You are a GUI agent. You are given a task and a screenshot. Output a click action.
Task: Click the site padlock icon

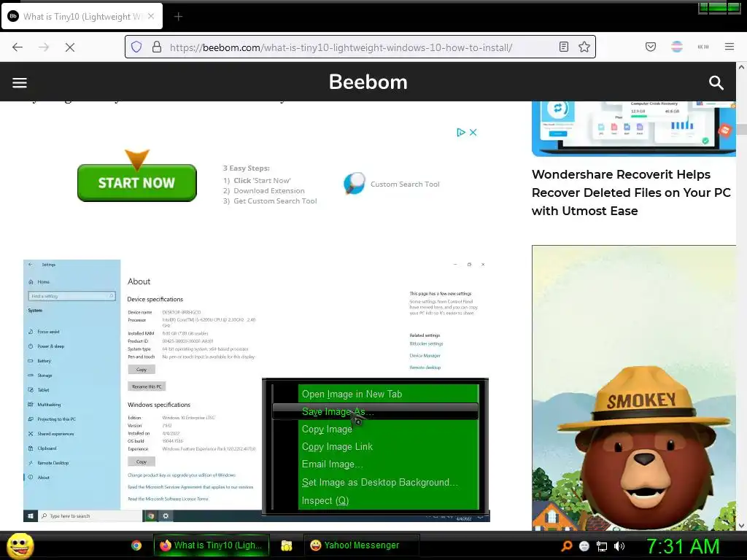(157, 47)
